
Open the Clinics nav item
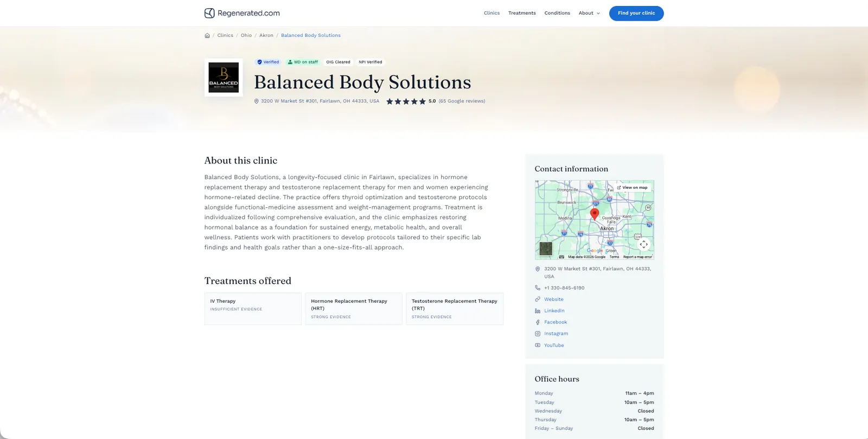(492, 13)
